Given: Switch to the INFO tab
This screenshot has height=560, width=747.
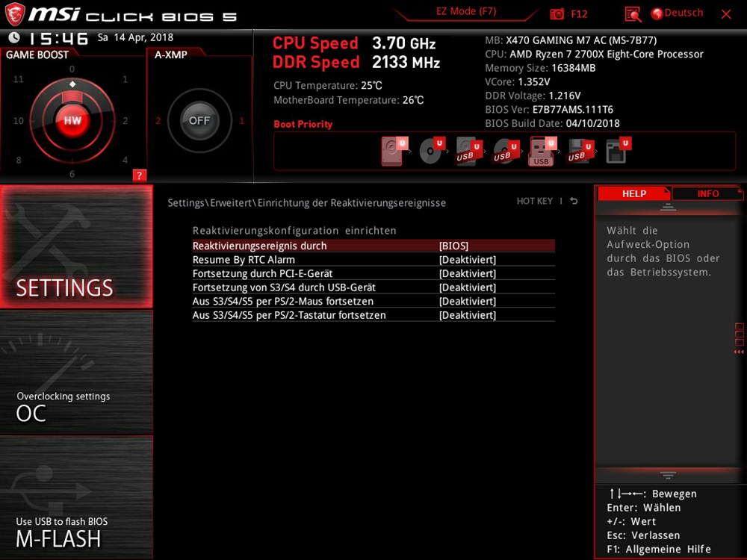Looking at the screenshot, I should click(x=707, y=193).
